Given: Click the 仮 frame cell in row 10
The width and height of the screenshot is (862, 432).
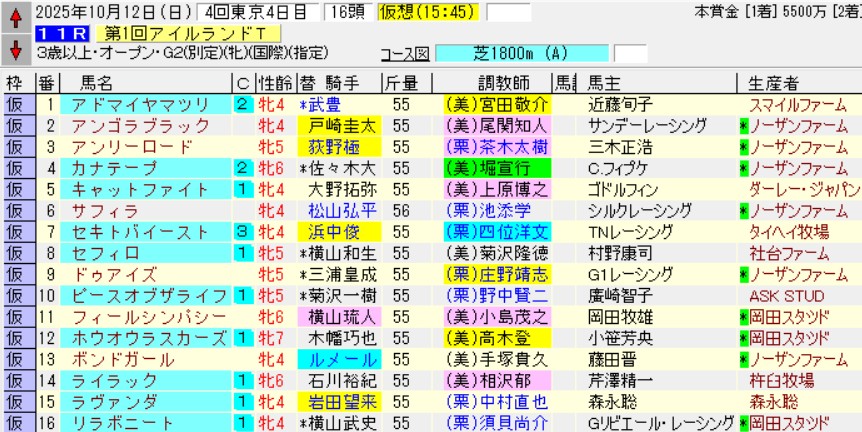Looking at the screenshot, I should point(16,295).
